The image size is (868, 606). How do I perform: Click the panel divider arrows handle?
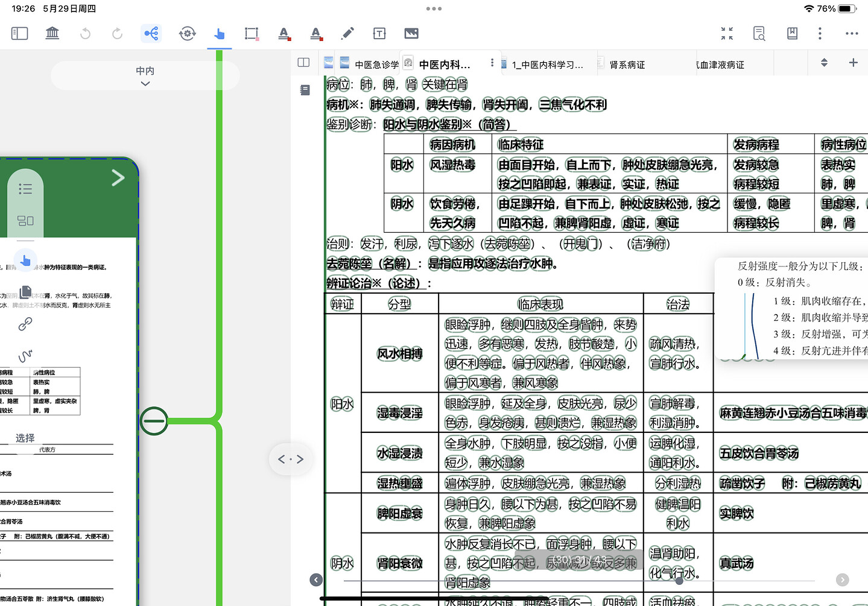291,459
